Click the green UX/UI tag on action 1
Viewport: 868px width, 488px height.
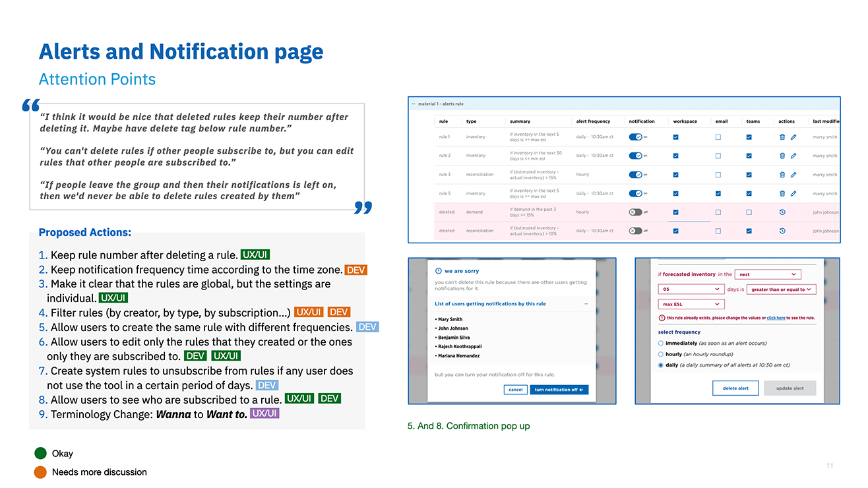255,255
